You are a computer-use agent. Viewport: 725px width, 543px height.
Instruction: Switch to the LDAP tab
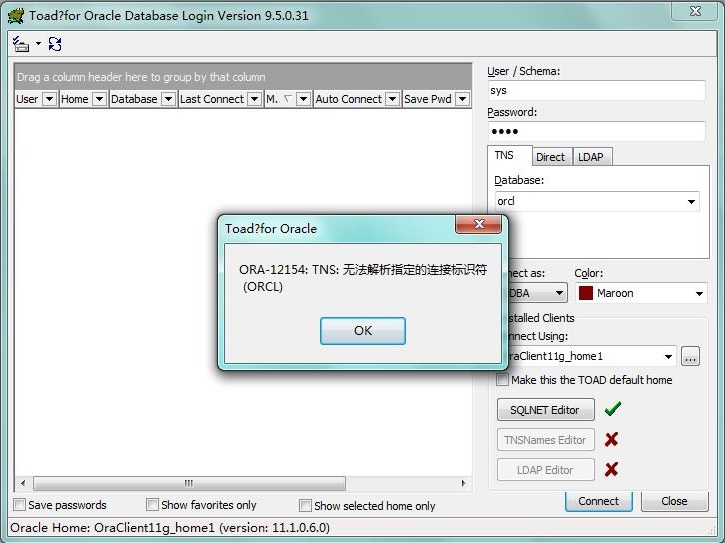(591, 157)
